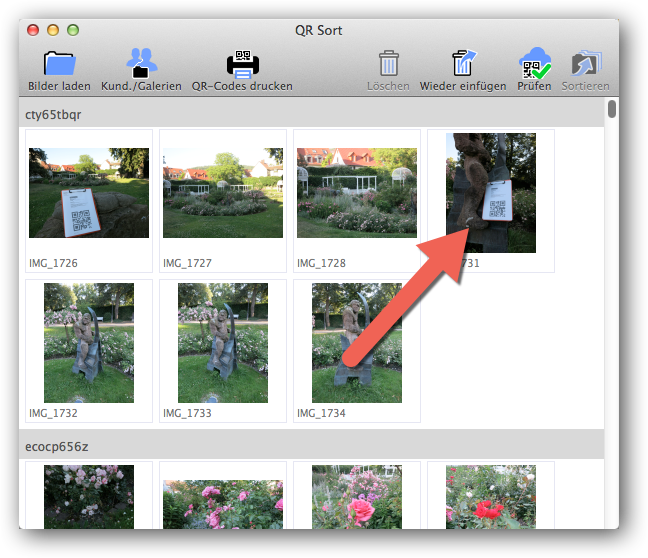
Task: Select red roses photo under ecocp656z
Action: coord(491,497)
